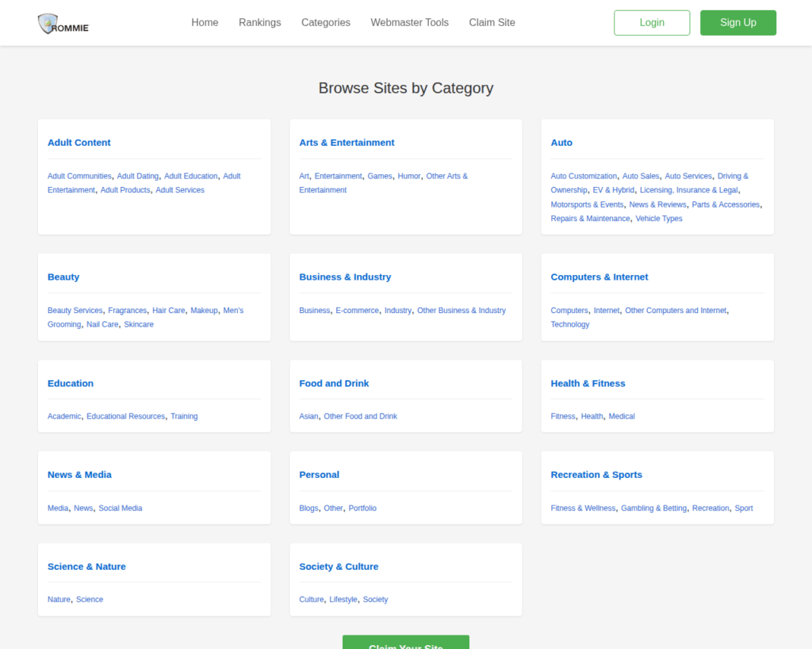Select the Medical subcategory link
Image resolution: width=812 pixels, height=649 pixels.
(621, 416)
